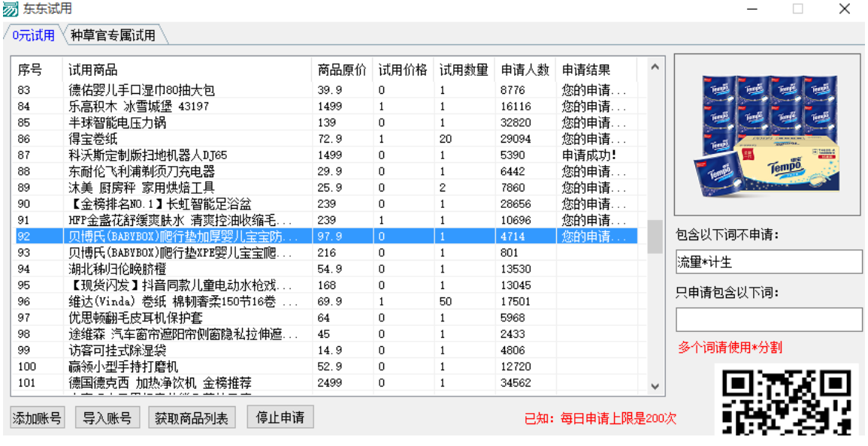Click the list scroll up arrow
The width and height of the screenshot is (868, 446).
(655, 68)
